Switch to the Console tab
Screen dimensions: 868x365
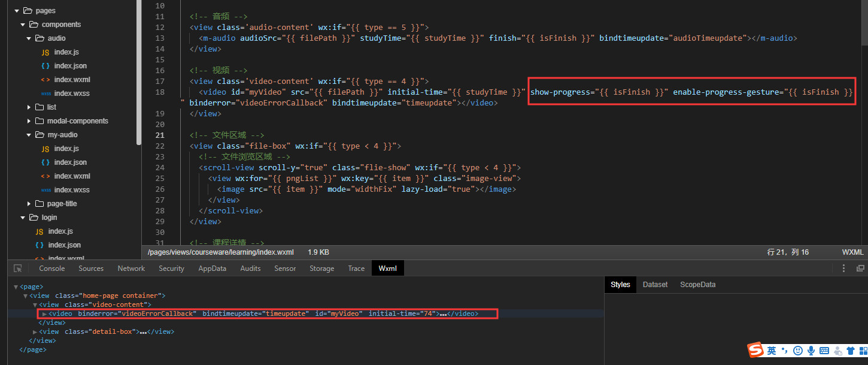tap(52, 269)
